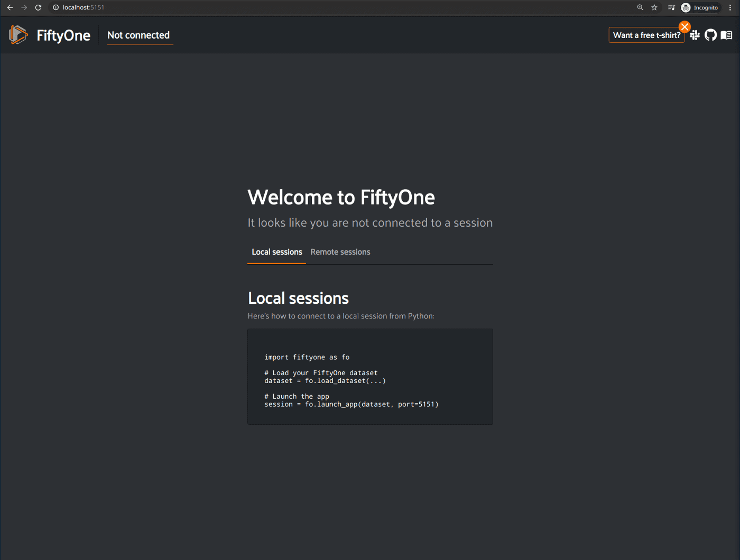Bookmark this page with star icon
Image resolution: width=740 pixels, height=560 pixels.
coord(654,7)
